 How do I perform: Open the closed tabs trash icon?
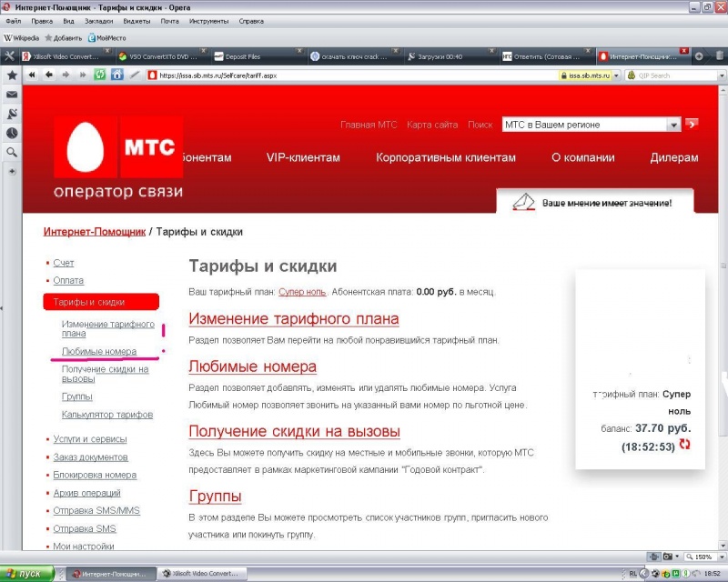click(x=718, y=56)
